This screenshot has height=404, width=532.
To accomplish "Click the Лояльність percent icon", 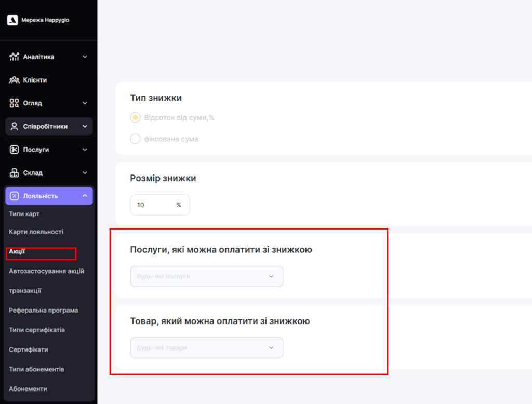I will click(x=15, y=196).
